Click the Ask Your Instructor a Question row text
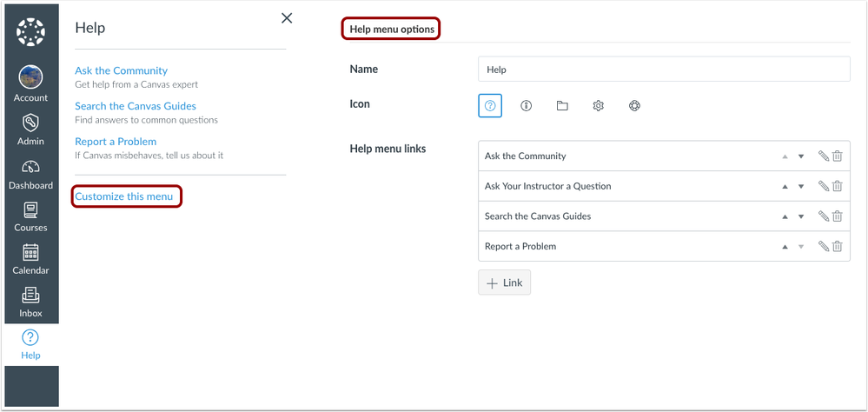The width and height of the screenshot is (868, 412). [x=548, y=186]
